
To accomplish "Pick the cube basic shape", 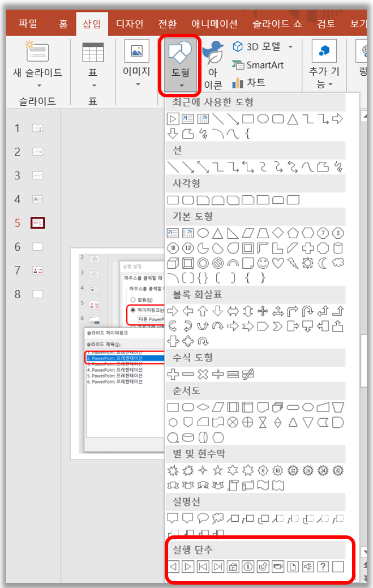I will pyautogui.click(x=173, y=263).
